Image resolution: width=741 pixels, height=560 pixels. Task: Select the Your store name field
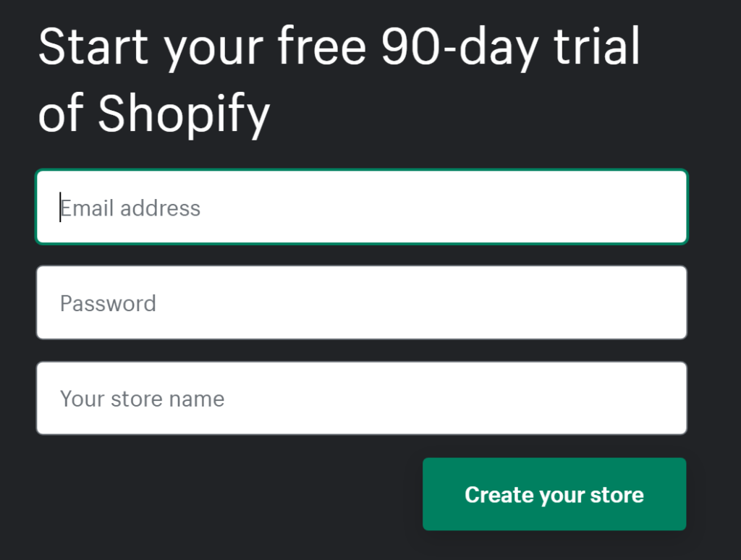click(x=362, y=398)
